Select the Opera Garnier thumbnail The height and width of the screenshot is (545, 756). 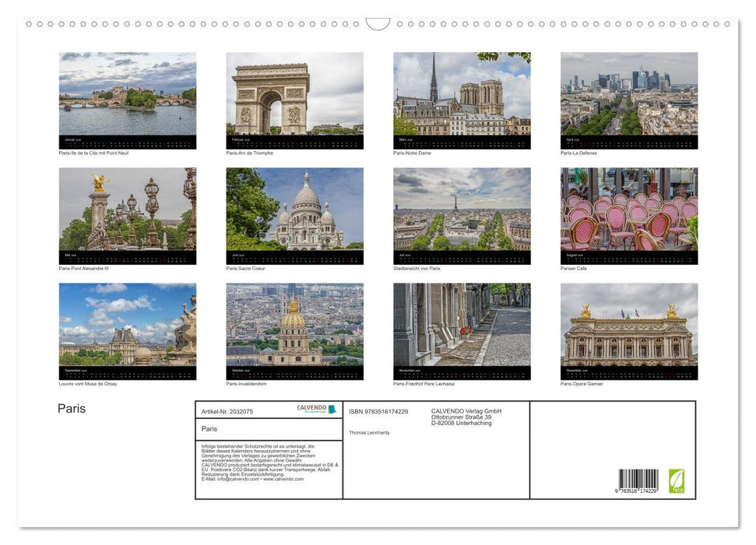click(x=628, y=329)
